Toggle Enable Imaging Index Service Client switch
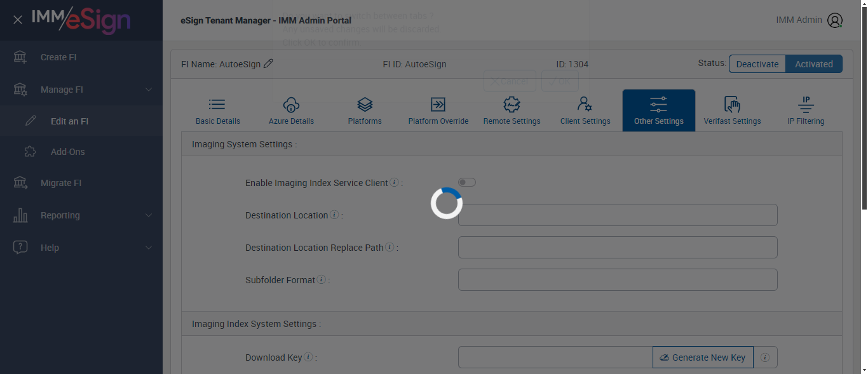Screen dimensions: 868x374 [467, 182]
